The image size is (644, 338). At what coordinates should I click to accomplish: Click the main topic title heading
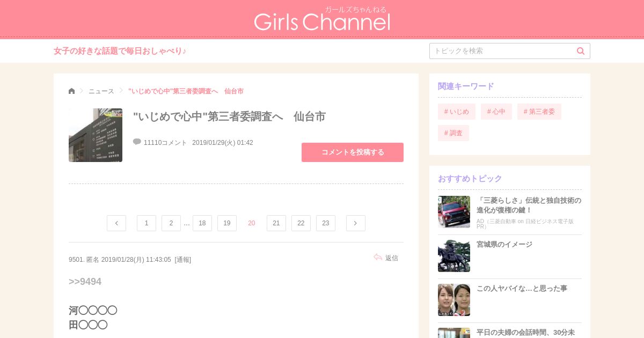[x=229, y=116]
